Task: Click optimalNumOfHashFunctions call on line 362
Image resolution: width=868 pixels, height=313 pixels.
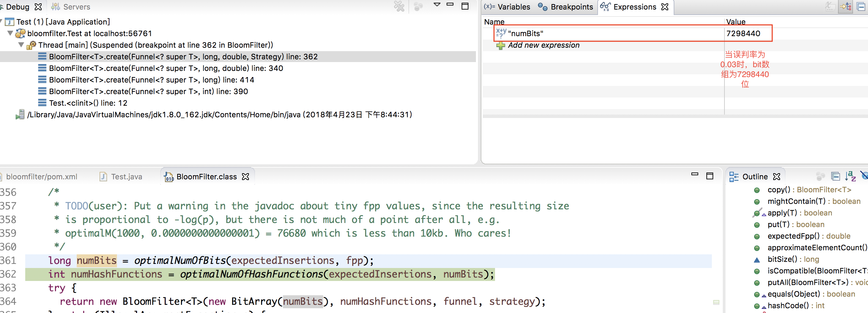Action: (252, 274)
